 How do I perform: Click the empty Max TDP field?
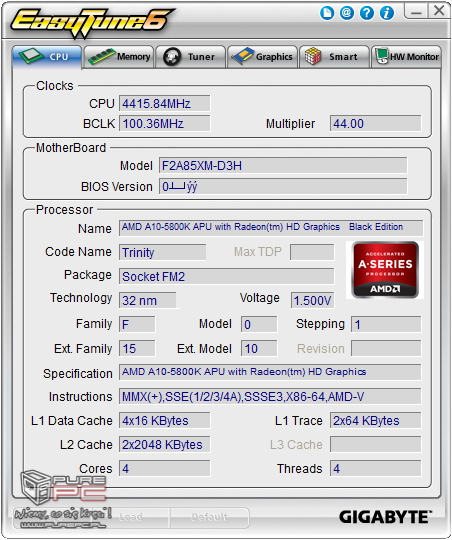[x=312, y=252]
